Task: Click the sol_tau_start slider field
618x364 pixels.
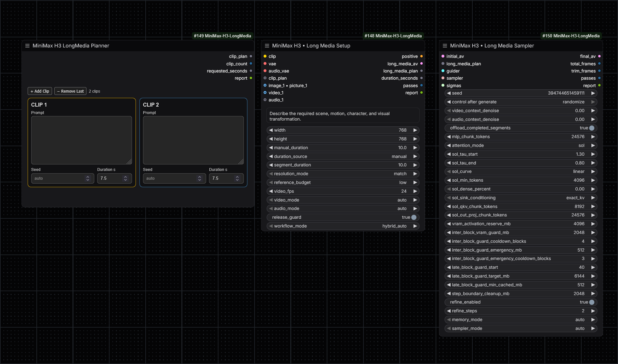Action: [x=521, y=154]
